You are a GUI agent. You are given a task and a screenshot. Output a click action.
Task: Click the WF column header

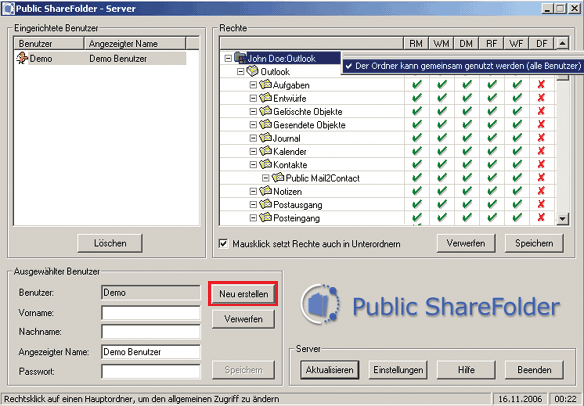[x=516, y=44]
